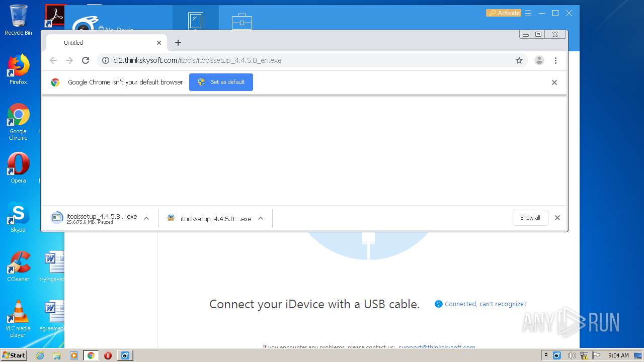This screenshot has height=362, width=644.
Task: Switch to iTools taskbar button
Action: tap(125, 355)
